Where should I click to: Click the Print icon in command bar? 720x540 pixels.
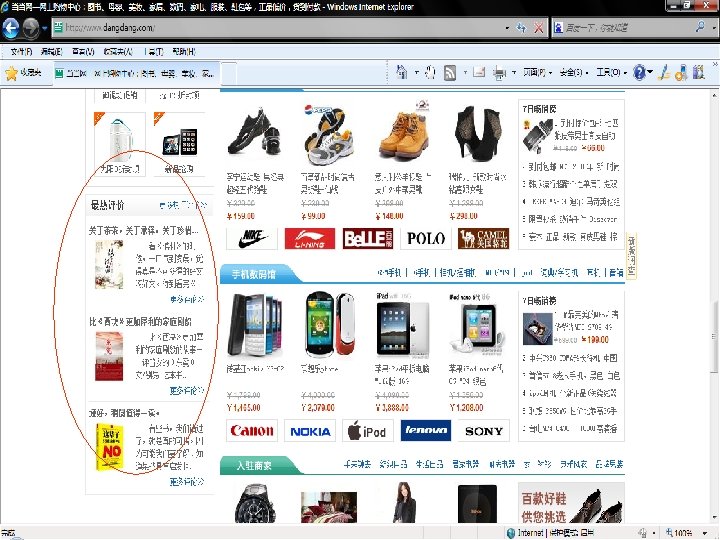pos(500,73)
